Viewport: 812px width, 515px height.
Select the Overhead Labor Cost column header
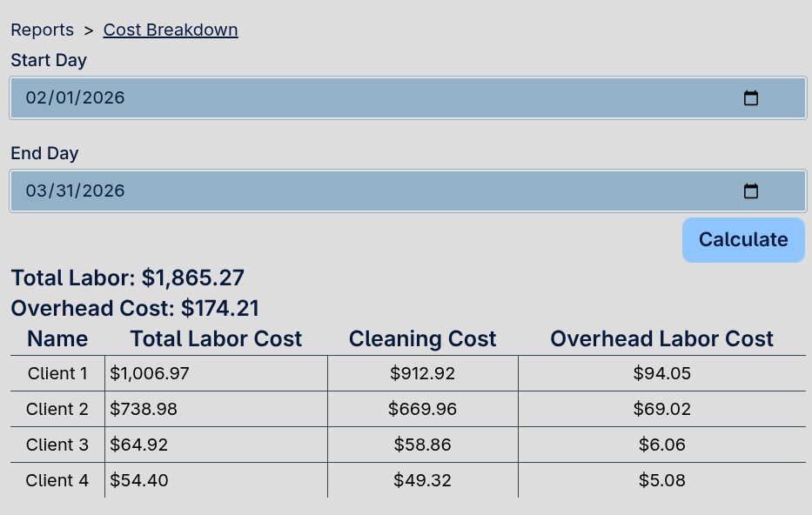661,338
